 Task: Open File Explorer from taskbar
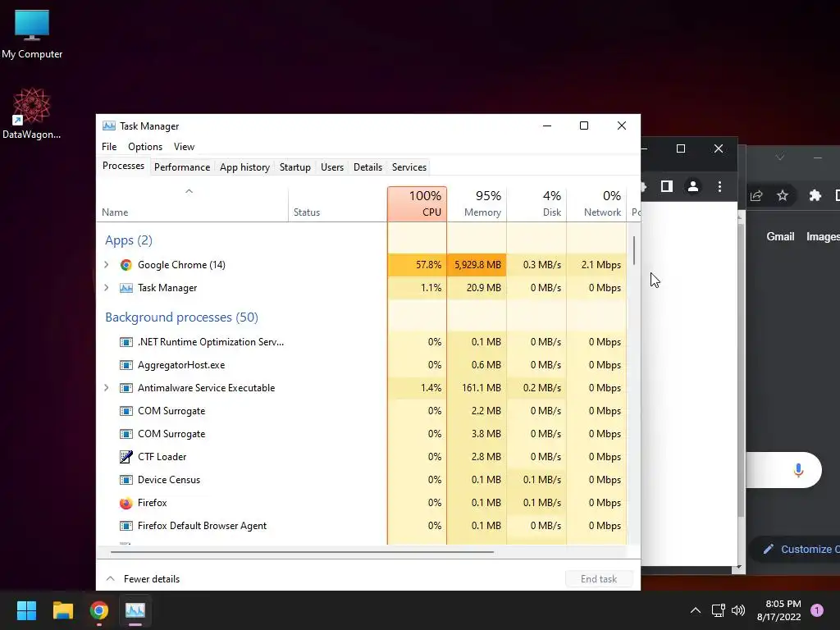(62, 610)
